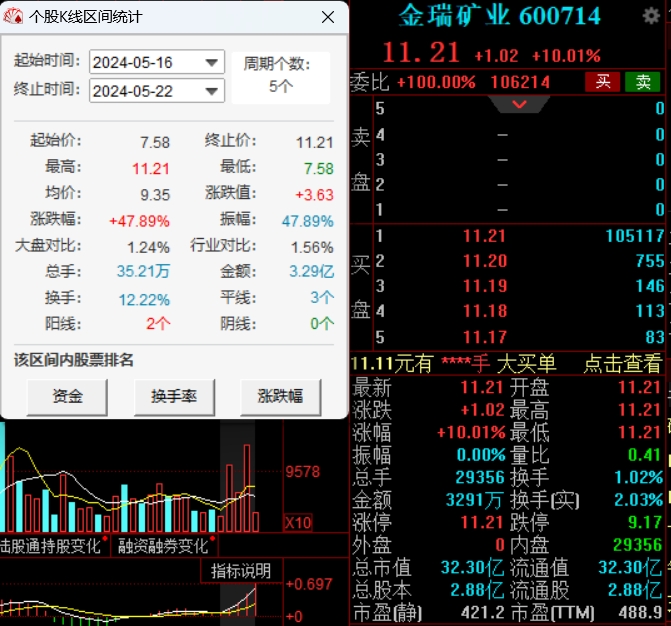Image resolution: width=671 pixels, height=626 pixels.
Task: Click the X10 volume scale label
Action: (x=298, y=523)
